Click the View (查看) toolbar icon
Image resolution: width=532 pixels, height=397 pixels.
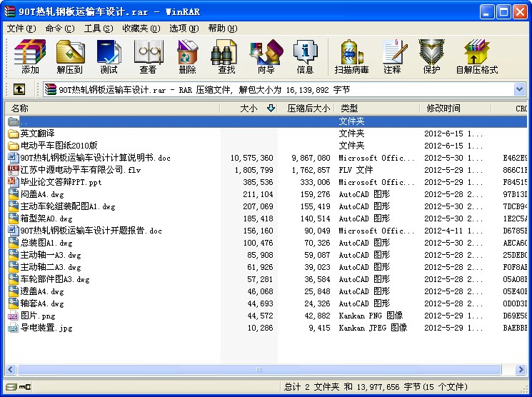148,56
